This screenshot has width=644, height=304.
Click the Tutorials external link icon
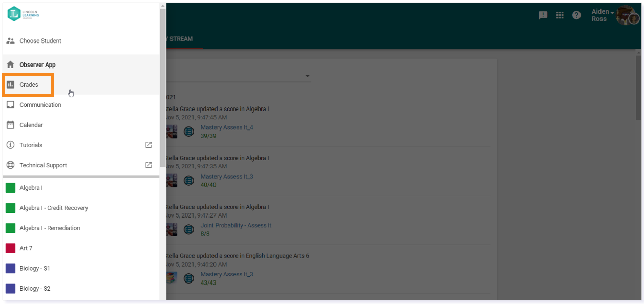click(x=148, y=145)
